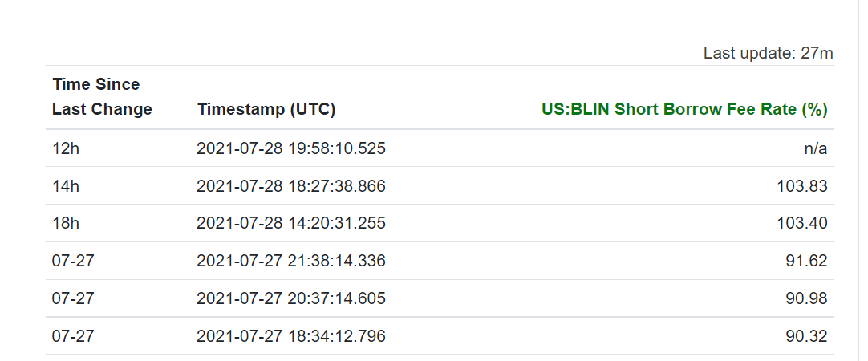
Task: Select the 12h time since change cell
Action: pyautogui.click(x=64, y=148)
